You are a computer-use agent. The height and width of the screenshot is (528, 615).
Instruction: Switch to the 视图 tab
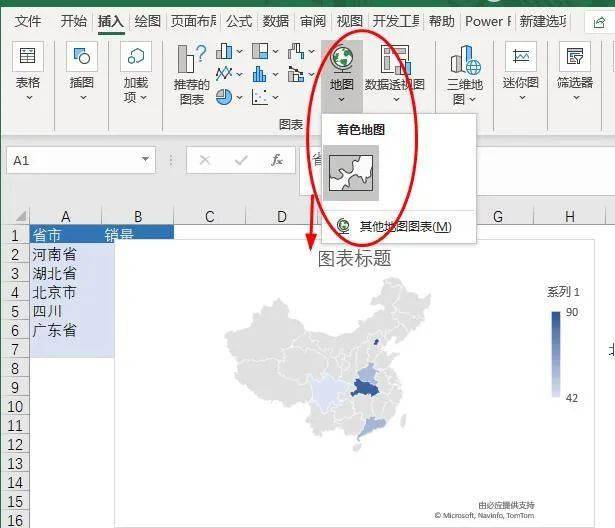[x=349, y=21]
